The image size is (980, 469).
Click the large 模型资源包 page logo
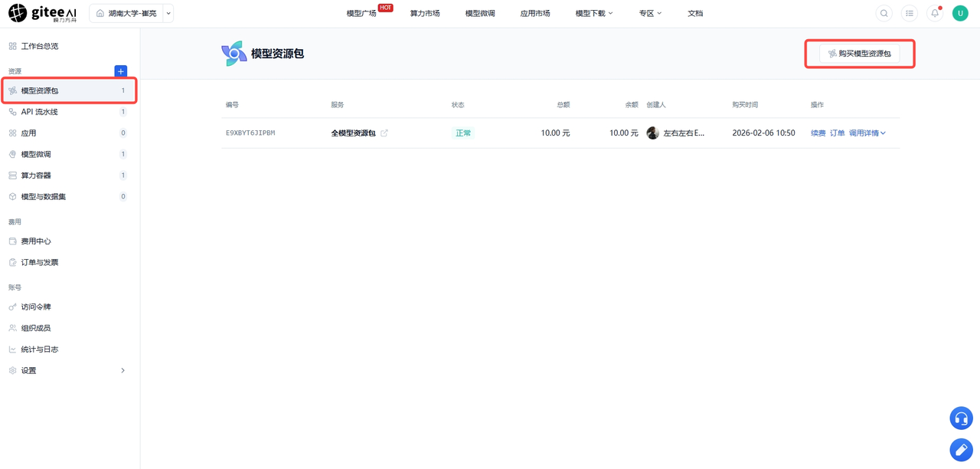coord(234,54)
